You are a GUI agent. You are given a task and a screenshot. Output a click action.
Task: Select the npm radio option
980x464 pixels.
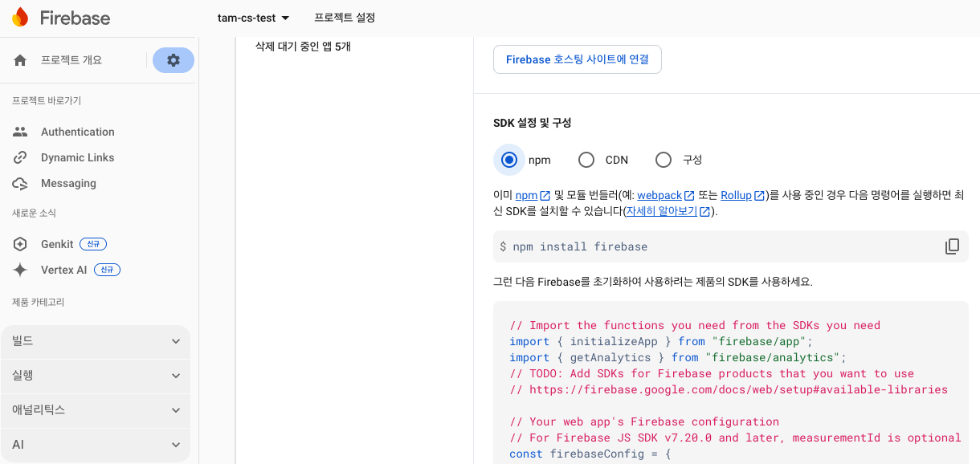click(x=508, y=160)
